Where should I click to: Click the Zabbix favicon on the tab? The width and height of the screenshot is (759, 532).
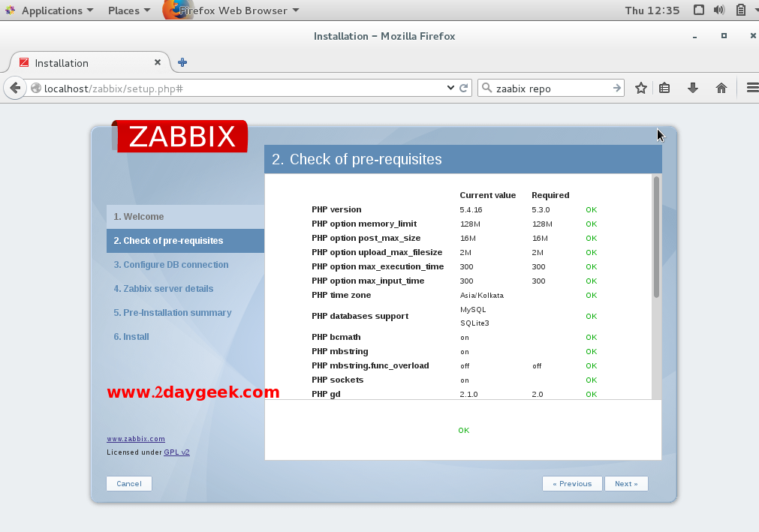[x=24, y=62]
